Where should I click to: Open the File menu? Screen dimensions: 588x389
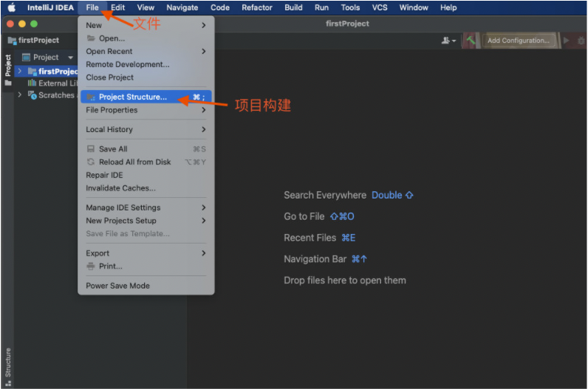click(x=92, y=7)
